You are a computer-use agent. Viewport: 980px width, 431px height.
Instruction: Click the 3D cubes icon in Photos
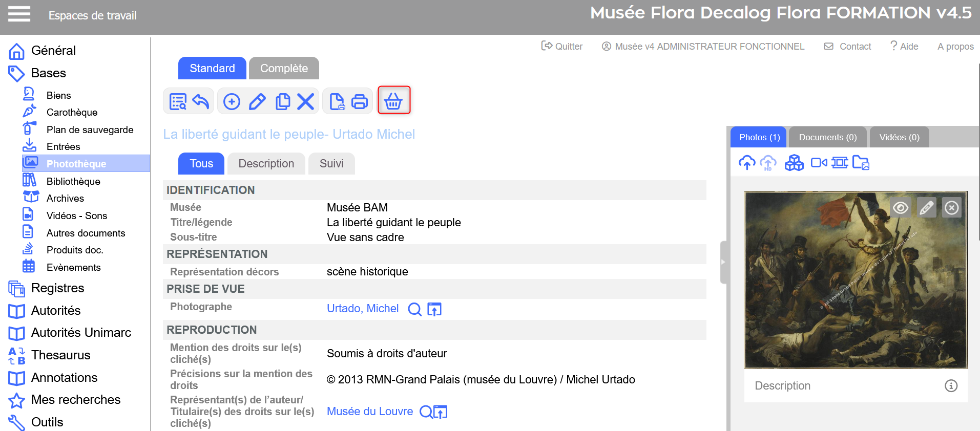pyautogui.click(x=794, y=163)
